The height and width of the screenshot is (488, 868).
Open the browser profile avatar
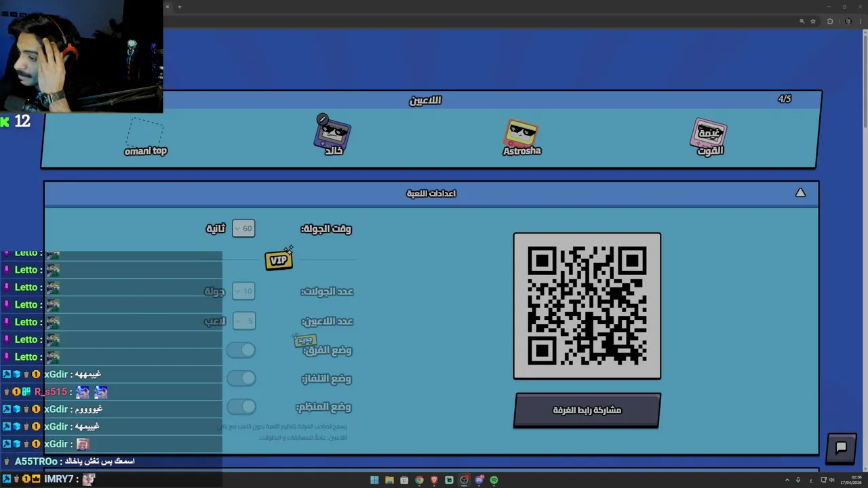[x=848, y=21]
